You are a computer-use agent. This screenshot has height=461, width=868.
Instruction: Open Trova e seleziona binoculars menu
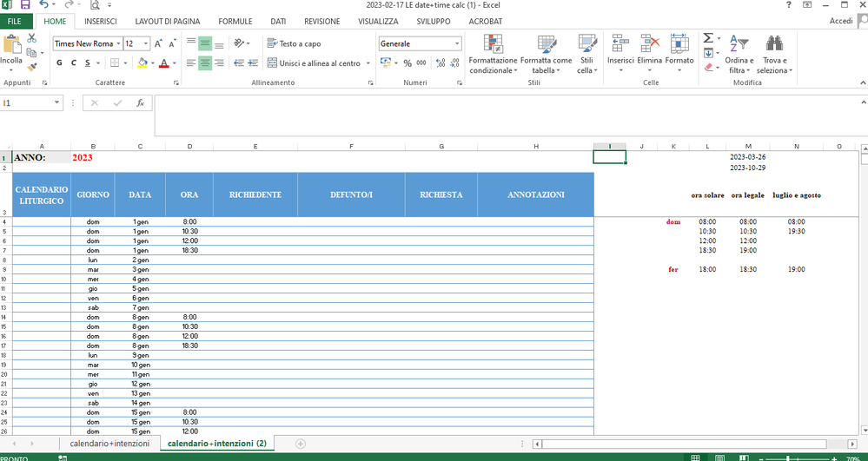774,54
